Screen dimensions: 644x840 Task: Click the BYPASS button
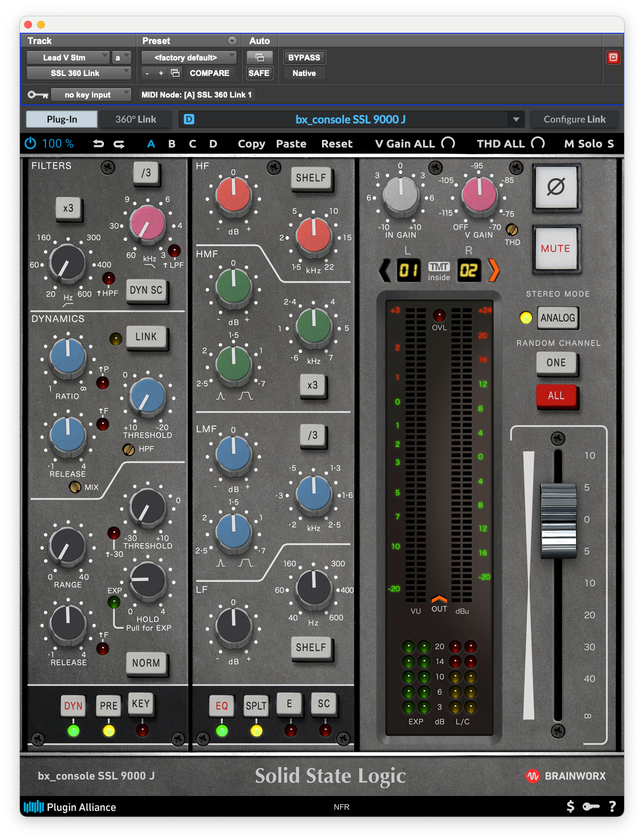304,57
